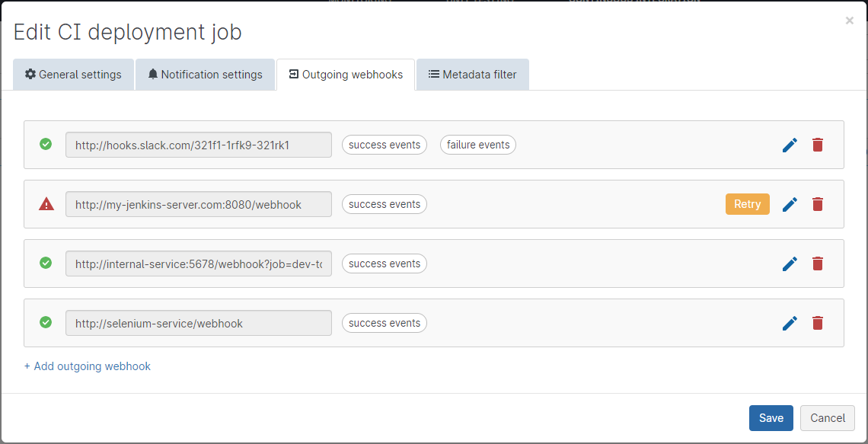Cancel editing the deployment job
Viewport: 868px width, 444px height.
point(827,418)
